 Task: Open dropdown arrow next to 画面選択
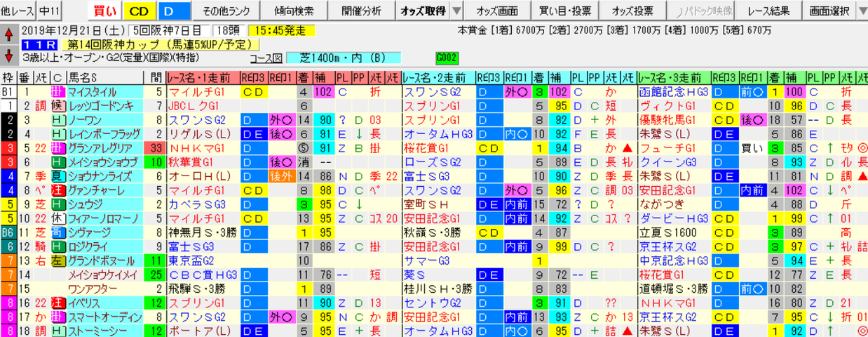click(x=861, y=11)
